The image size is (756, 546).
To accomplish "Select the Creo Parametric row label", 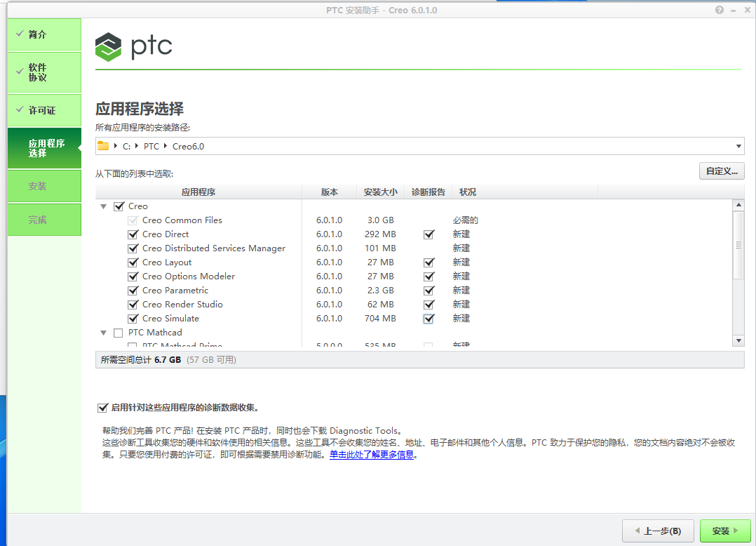I will click(175, 291).
